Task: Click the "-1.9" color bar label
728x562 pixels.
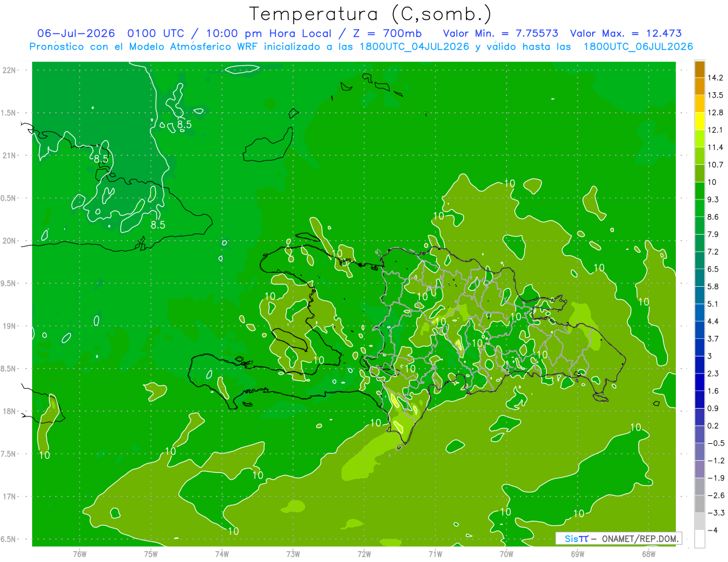Action: click(715, 478)
